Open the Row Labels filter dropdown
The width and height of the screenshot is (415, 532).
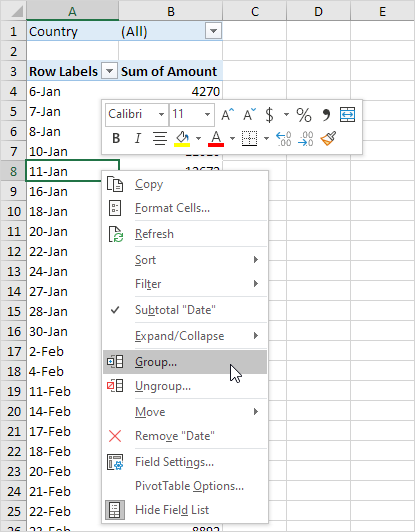pyautogui.click(x=109, y=71)
